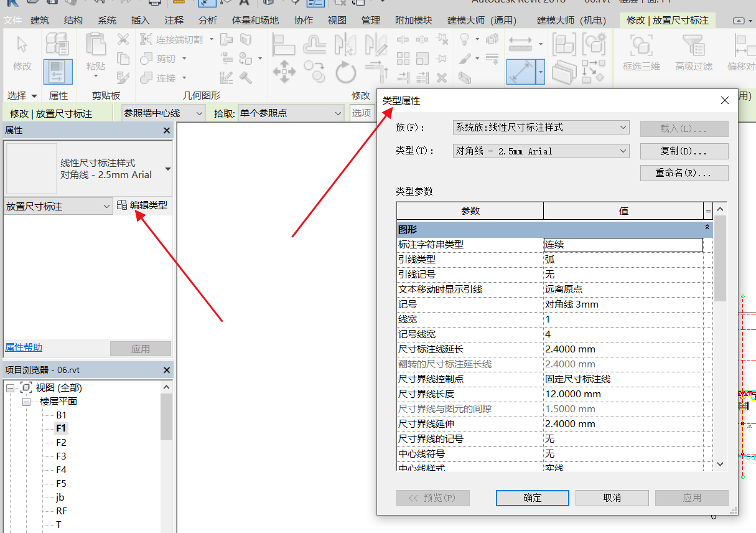Click the Modify arrow tool
Image resolution: width=756 pixels, height=533 pixels.
click(22, 46)
